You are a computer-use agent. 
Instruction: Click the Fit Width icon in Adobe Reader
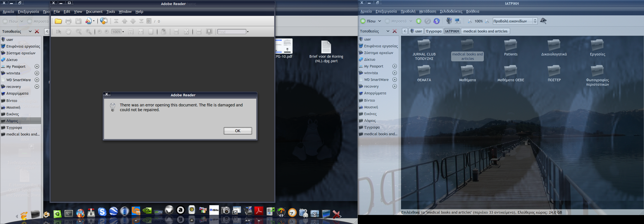[x=141, y=32]
